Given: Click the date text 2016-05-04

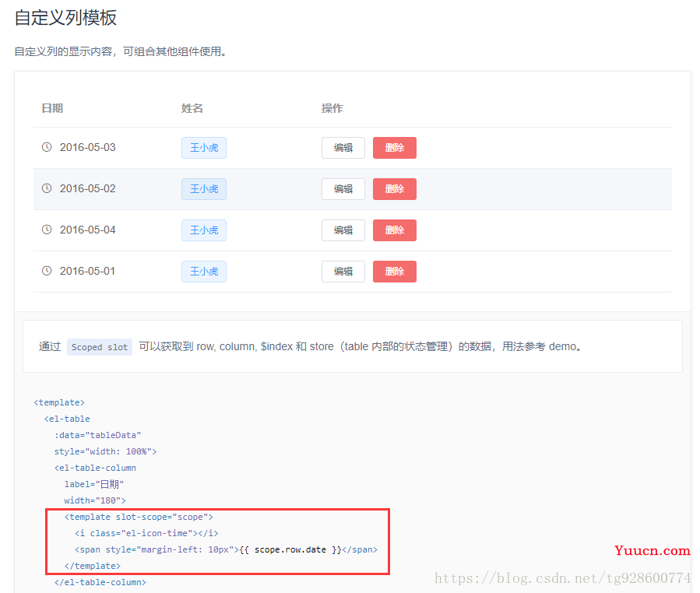Looking at the screenshot, I should click(87, 230).
